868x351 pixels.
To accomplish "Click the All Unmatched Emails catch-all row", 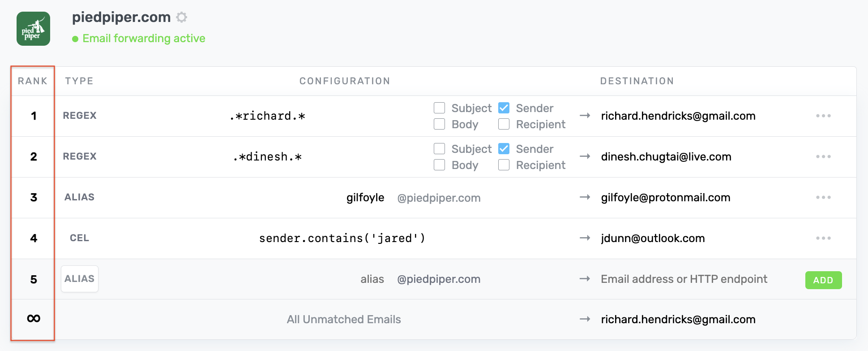I will click(x=344, y=320).
